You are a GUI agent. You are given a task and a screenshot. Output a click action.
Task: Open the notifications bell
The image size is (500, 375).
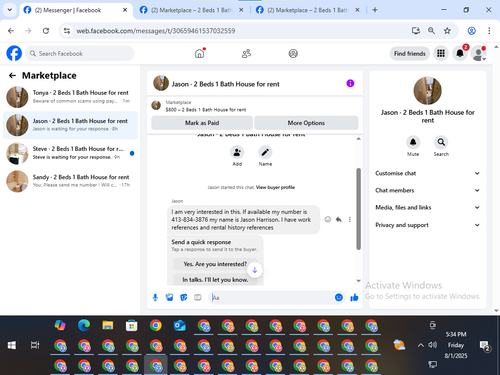point(460,53)
